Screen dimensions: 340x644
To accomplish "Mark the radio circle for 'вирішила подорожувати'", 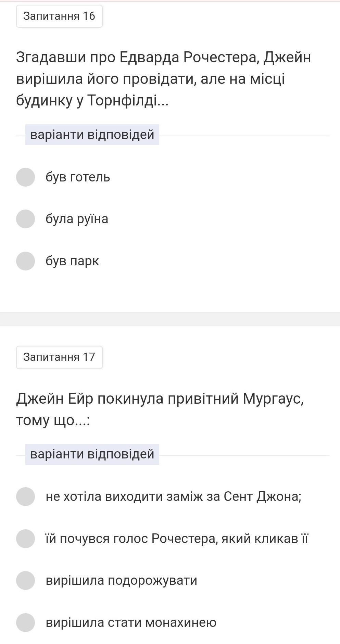I will 25,580.
